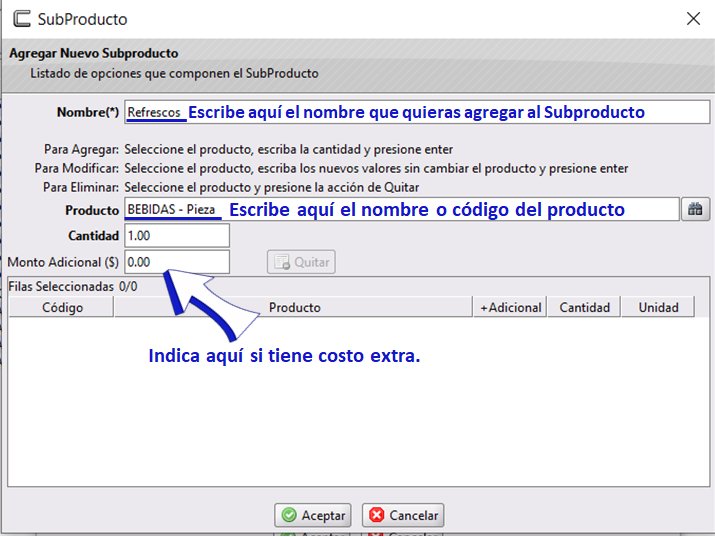
Task: Close the SubProducto dialog window
Action: tap(693, 19)
